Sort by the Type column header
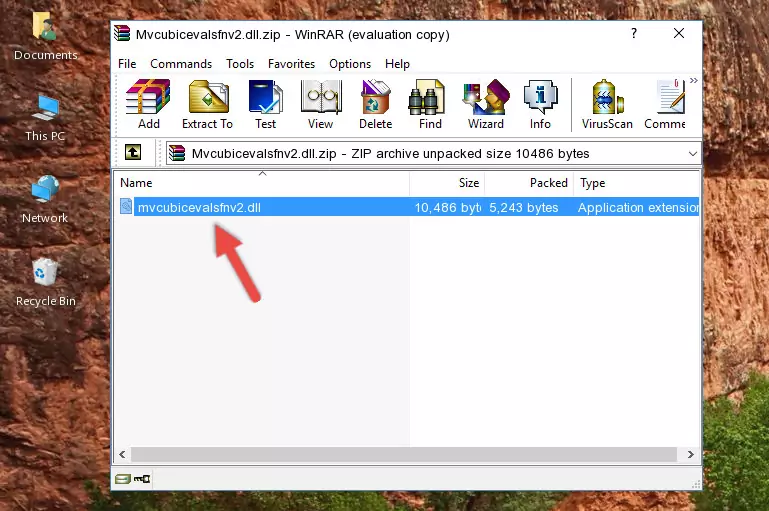Screen dimensions: 769x511 (637, 183)
